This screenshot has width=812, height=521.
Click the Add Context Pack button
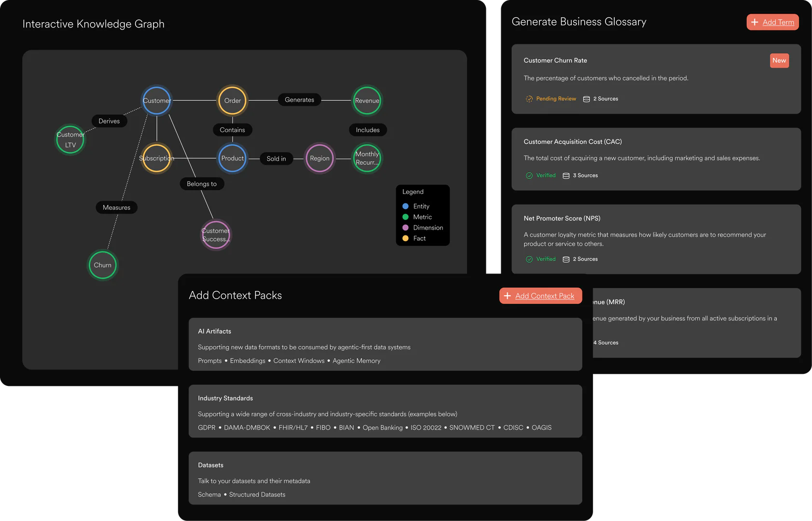coord(540,296)
